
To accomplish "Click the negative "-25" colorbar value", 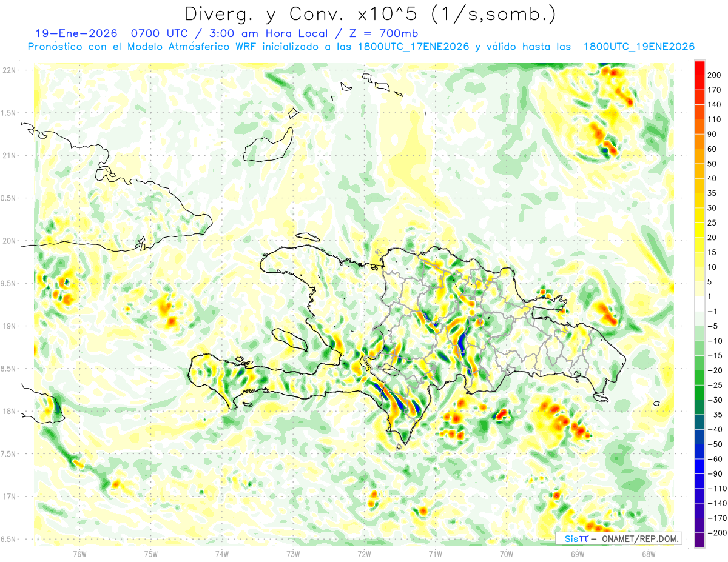I will tap(715, 385).
